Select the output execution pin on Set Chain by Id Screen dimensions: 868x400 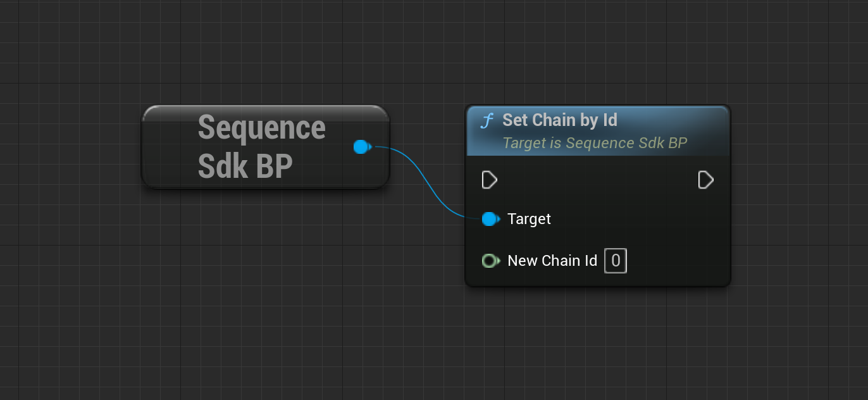pyautogui.click(x=706, y=180)
